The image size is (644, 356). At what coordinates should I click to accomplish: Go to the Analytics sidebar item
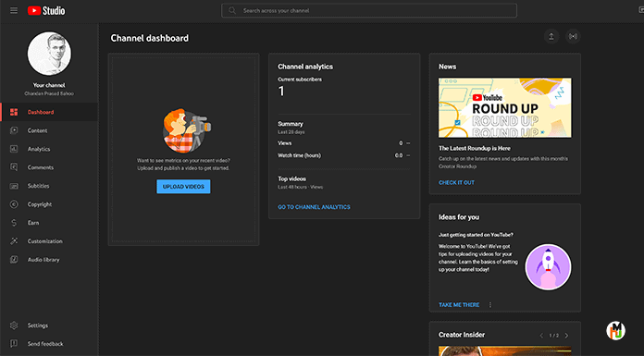(x=49, y=149)
